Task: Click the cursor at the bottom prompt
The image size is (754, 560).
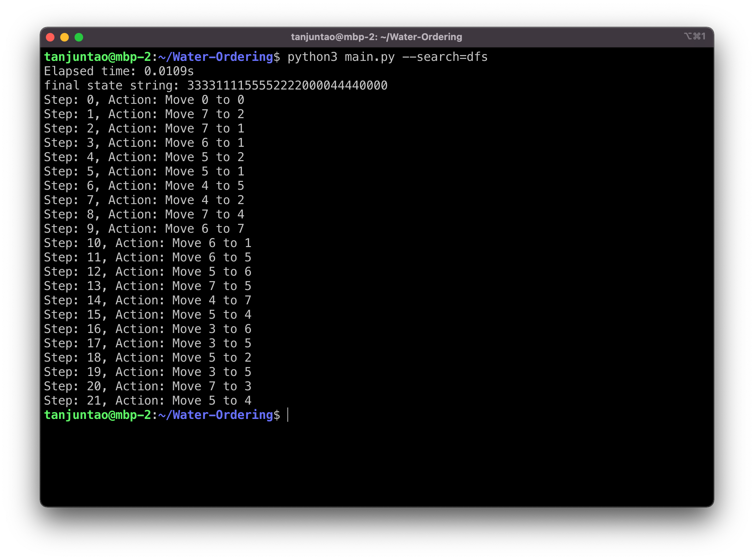Action: 288,415
